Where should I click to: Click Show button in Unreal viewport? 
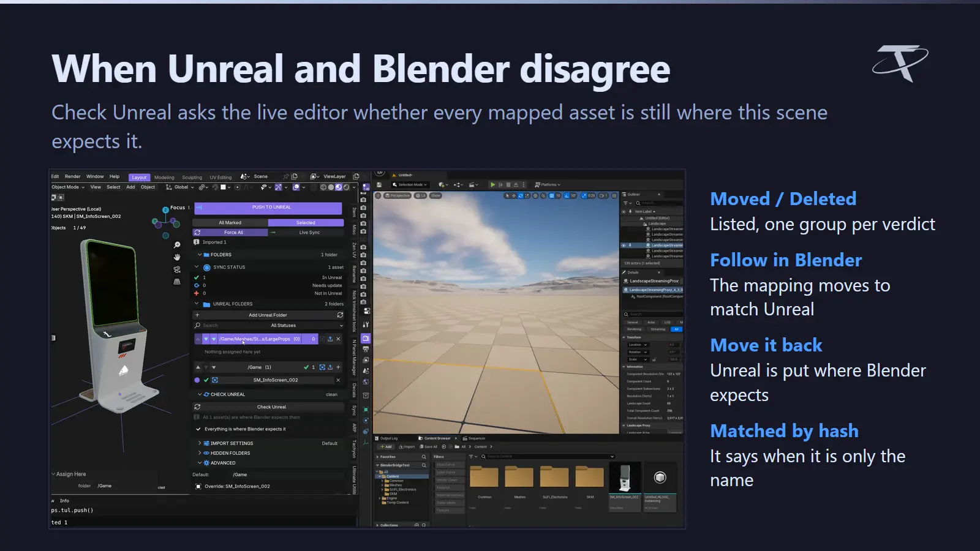pos(435,196)
